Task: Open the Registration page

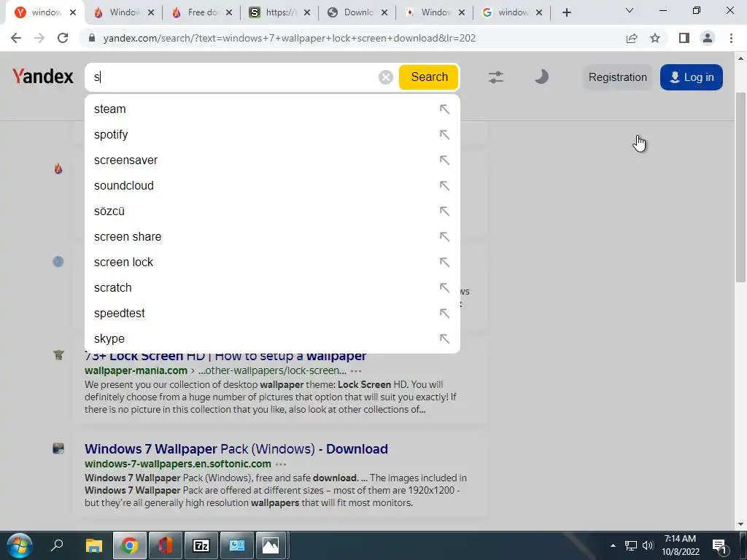Action: tap(617, 77)
